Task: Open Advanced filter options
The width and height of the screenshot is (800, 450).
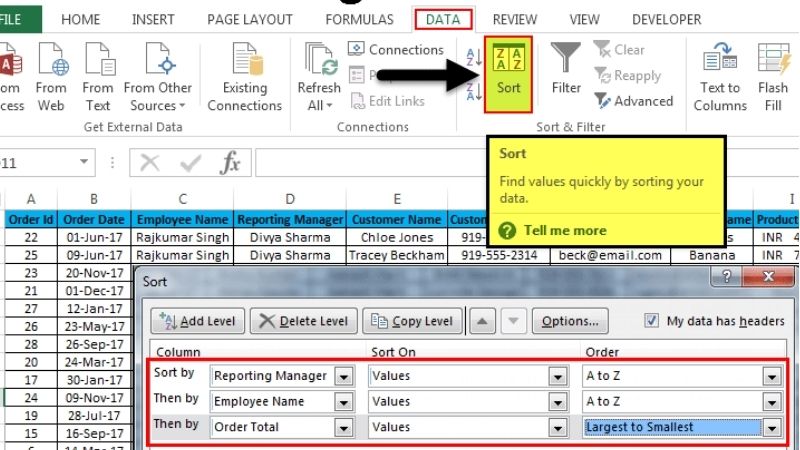Action: tap(634, 101)
